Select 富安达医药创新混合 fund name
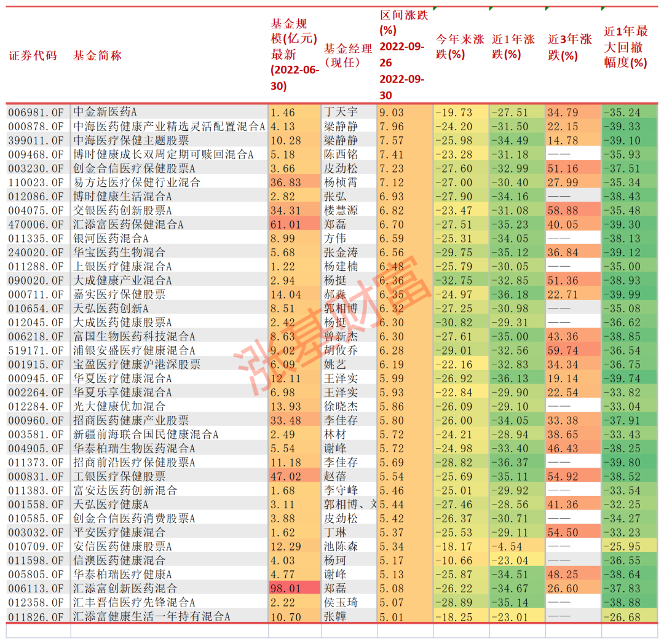The width and height of the screenshot is (664, 644). [x=125, y=490]
